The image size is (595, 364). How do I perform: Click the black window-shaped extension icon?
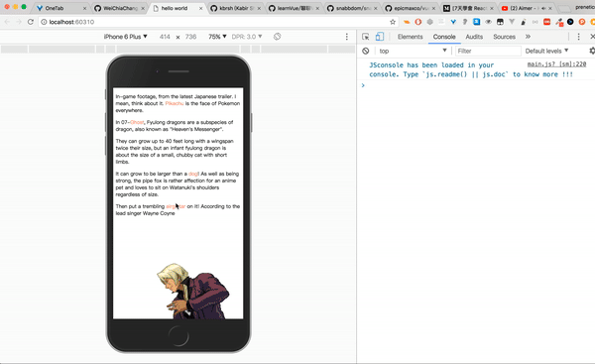500,22
